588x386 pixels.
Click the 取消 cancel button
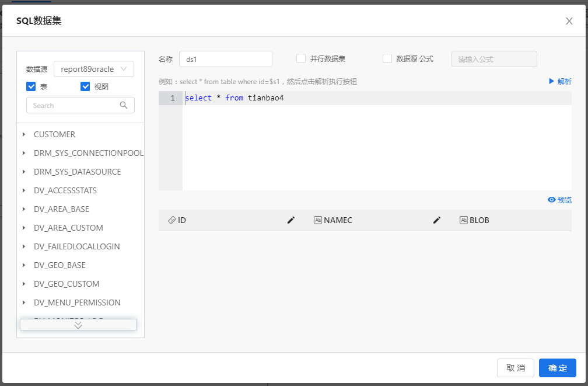coord(515,368)
